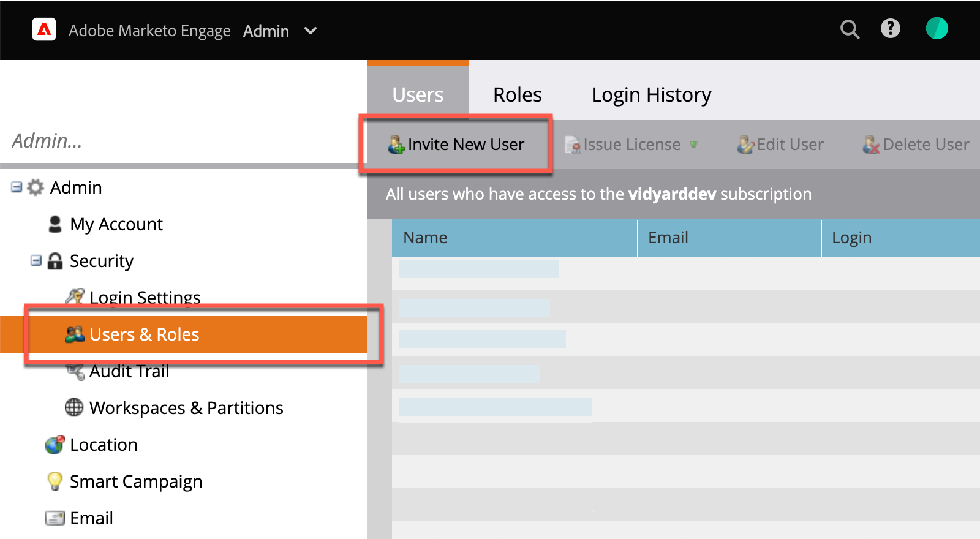This screenshot has height=539, width=980.
Task: Switch to the Login History tab
Action: tap(651, 94)
